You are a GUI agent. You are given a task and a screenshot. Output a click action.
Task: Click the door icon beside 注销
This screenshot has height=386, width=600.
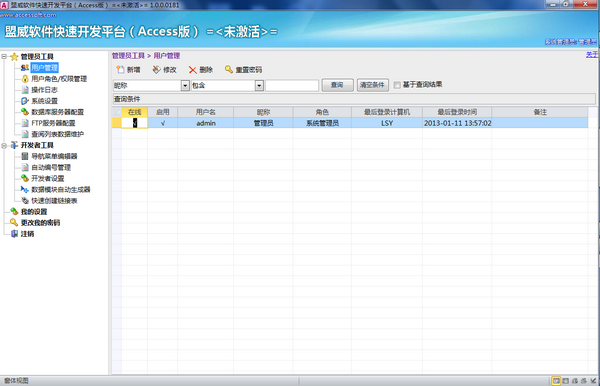click(x=14, y=233)
